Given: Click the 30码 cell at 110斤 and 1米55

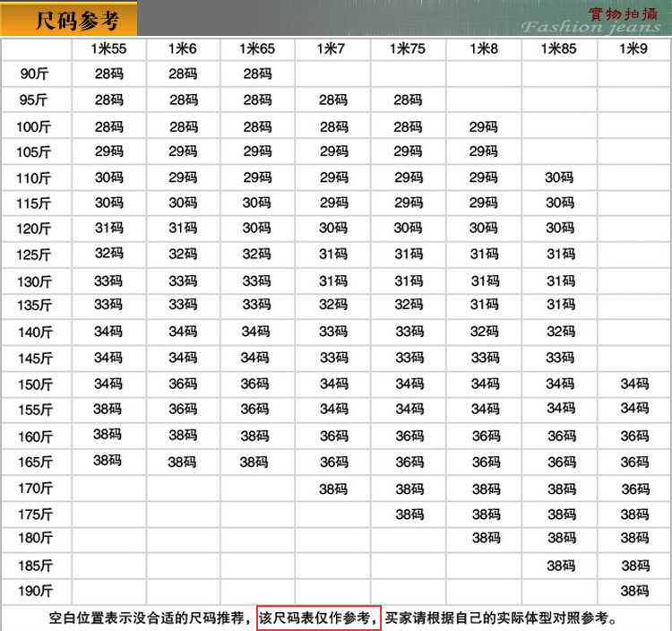Looking at the screenshot, I should (x=108, y=177).
